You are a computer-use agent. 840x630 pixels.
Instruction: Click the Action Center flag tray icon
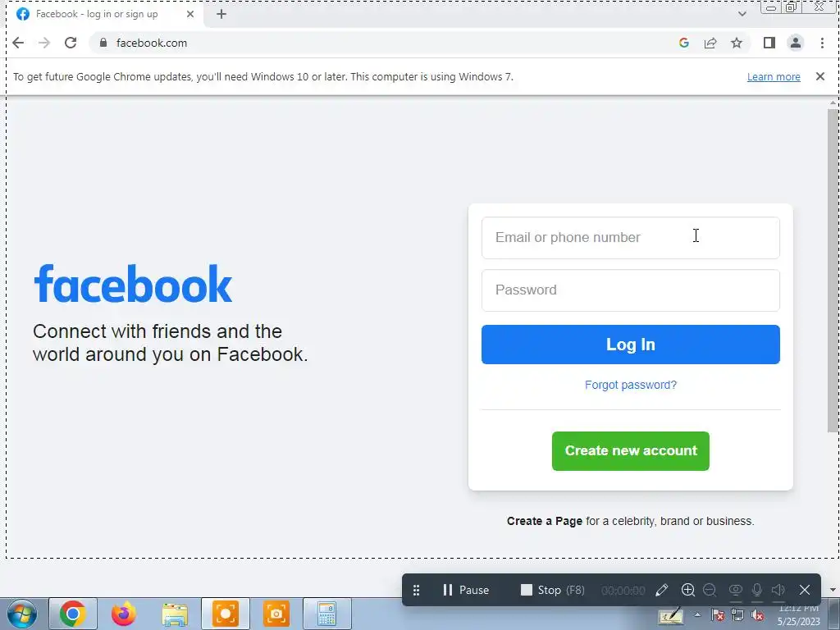[718, 615]
